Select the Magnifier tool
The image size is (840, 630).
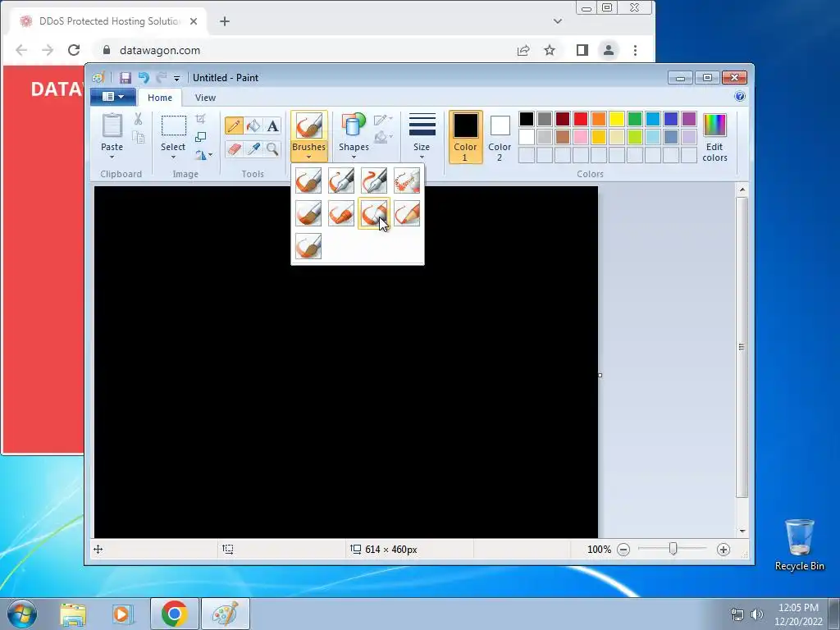coord(272,148)
